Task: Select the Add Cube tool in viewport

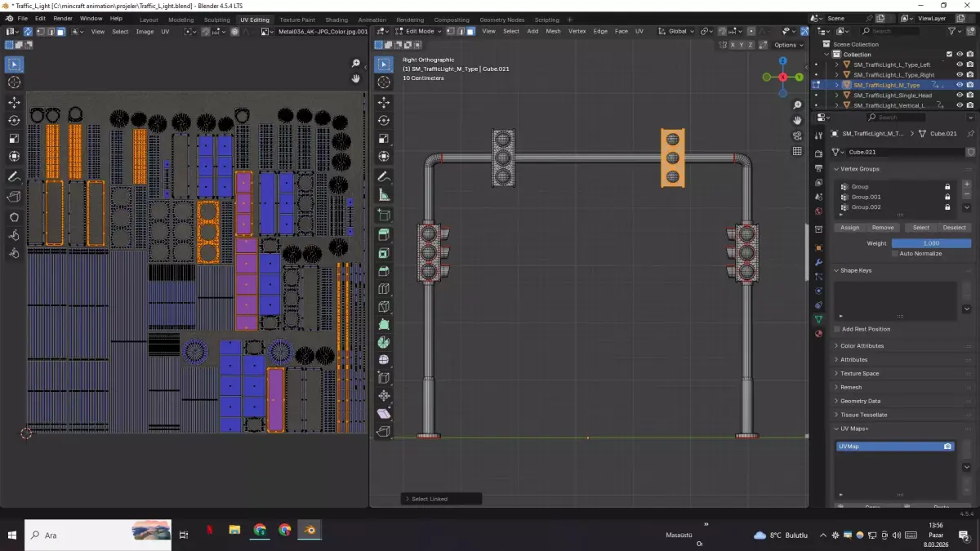Action: tap(384, 216)
